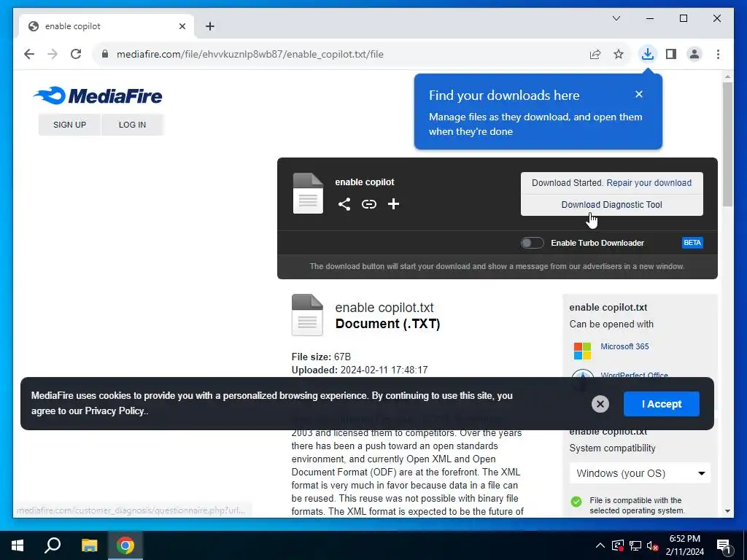This screenshot has width=747, height=560.
Task: Click the page vertical scrollbar
Action: pyautogui.click(x=727, y=144)
